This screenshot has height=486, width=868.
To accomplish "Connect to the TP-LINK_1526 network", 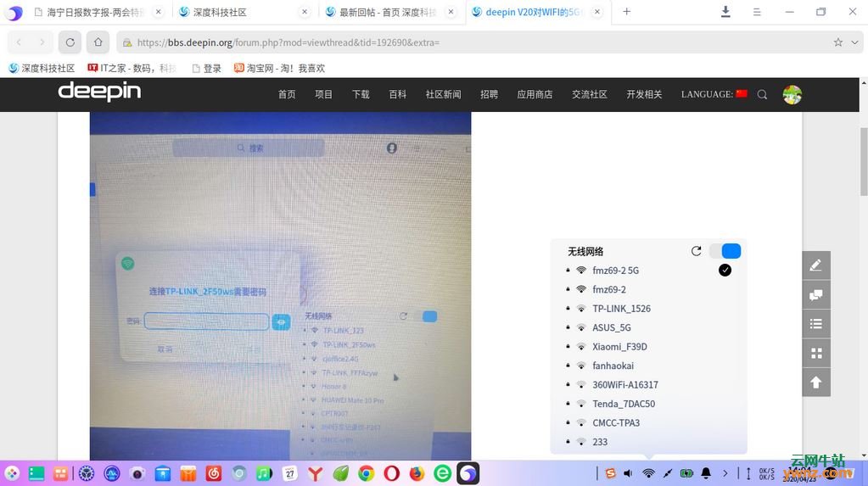I will pos(647,309).
